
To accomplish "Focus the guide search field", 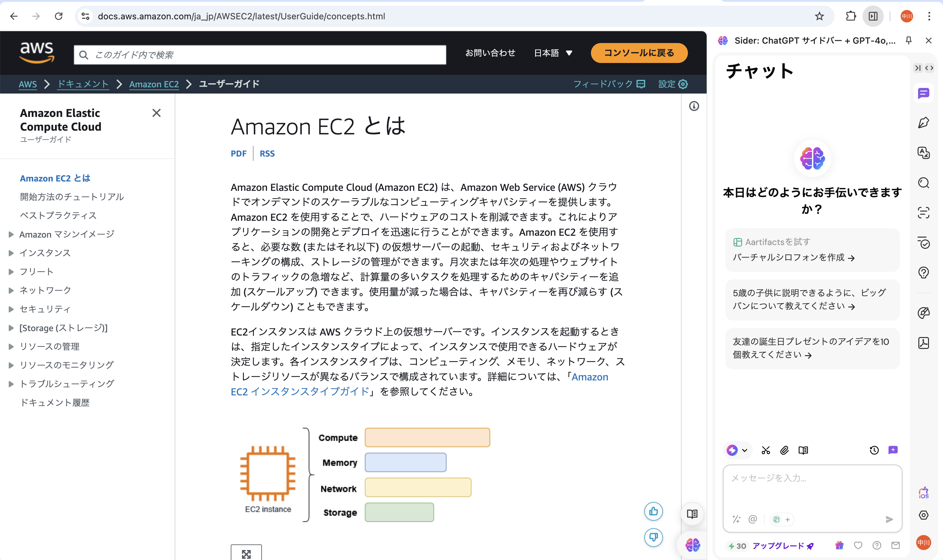I will click(260, 55).
